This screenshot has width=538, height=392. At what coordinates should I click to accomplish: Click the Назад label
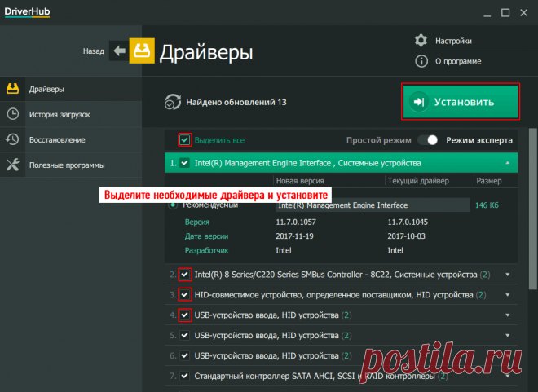point(93,51)
